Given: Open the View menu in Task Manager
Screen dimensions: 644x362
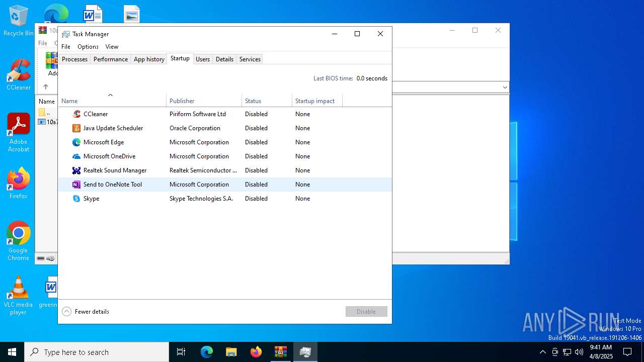Looking at the screenshot, I should point(112,47).
